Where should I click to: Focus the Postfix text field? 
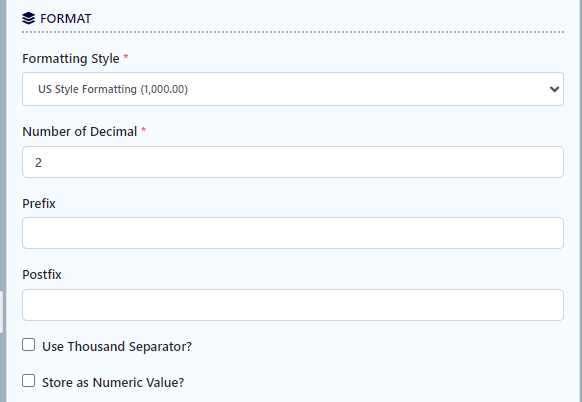pos(293,305)
